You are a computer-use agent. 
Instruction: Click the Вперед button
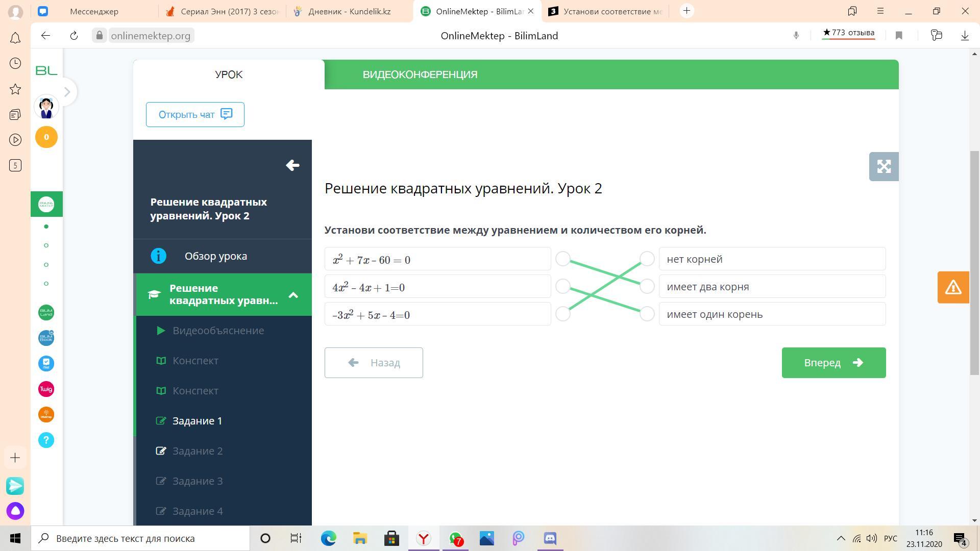(833, 363)
